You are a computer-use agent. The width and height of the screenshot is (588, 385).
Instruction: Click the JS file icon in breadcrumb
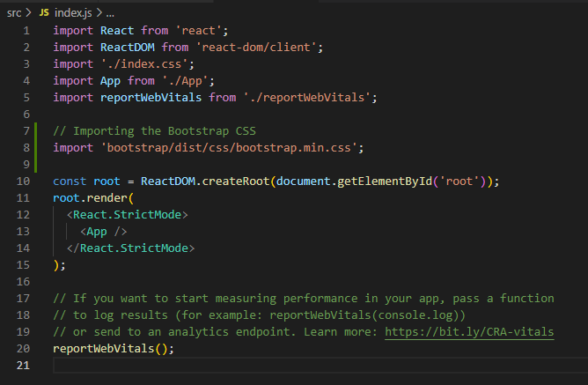pos(44,12)
